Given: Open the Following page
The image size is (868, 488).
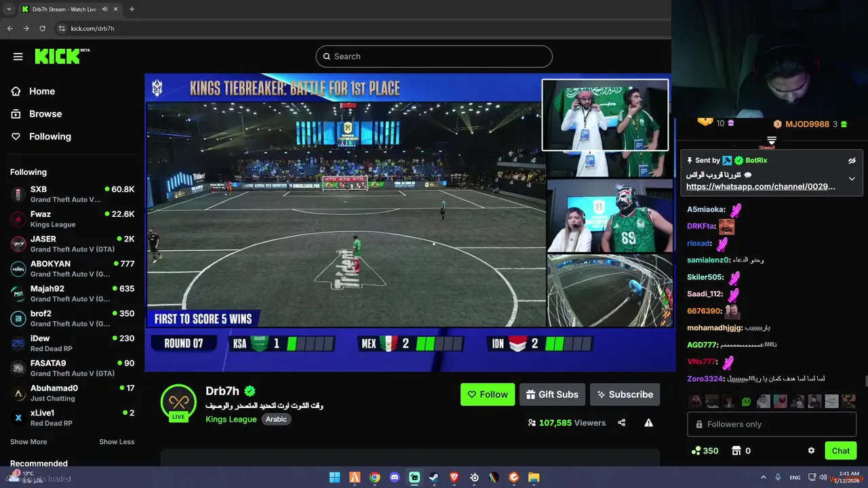Looking at the screenshot, I should (50, 136).
